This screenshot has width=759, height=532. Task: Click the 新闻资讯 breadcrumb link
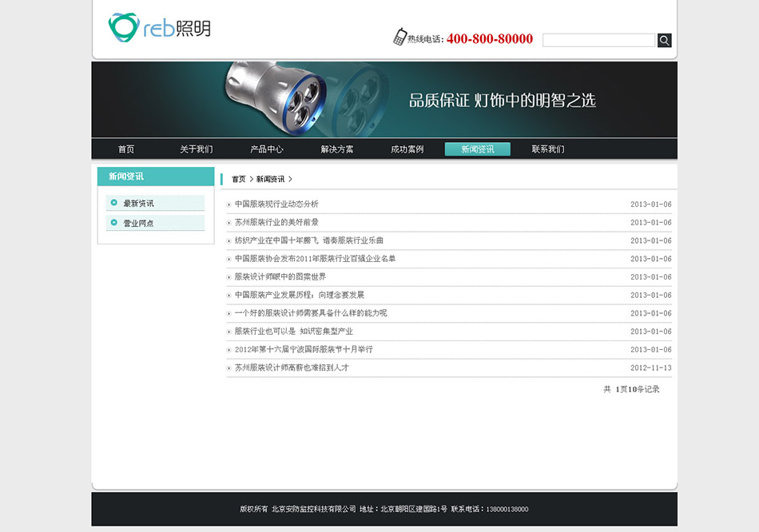pyautogui.click(x=270, y=179)
